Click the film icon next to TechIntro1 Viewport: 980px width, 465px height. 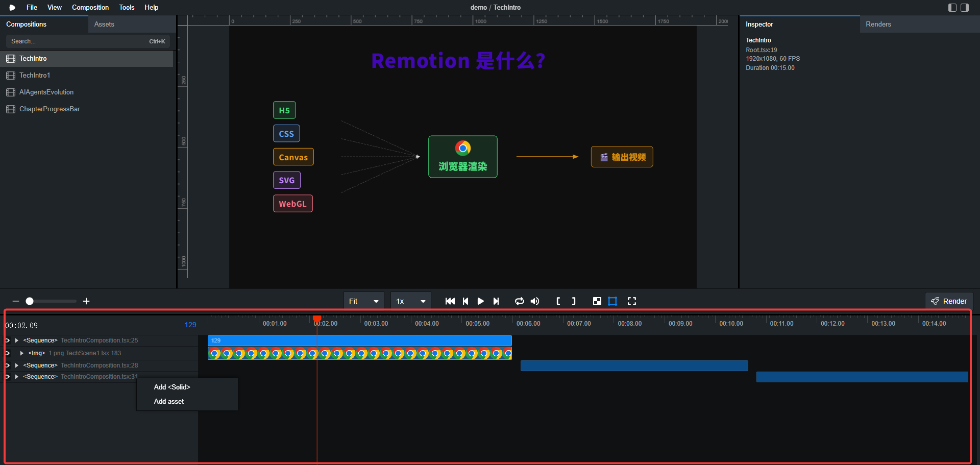tap(11, 76)
